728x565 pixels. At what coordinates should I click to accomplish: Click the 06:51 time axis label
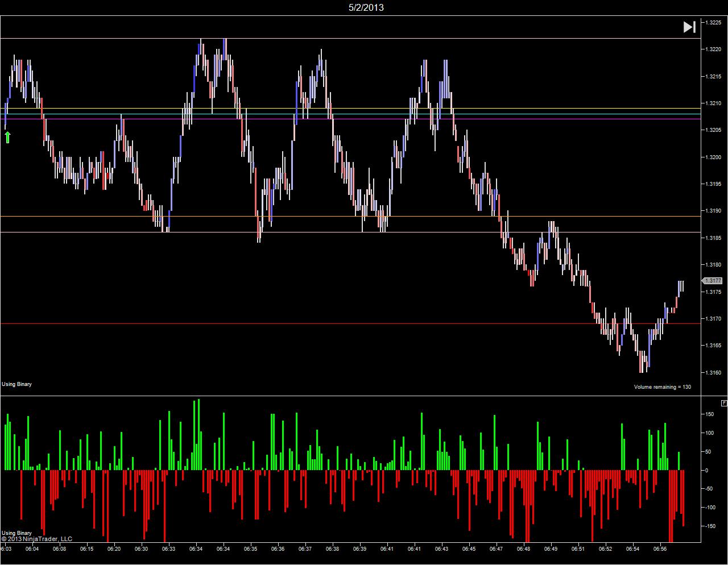[x=578, y=549]
